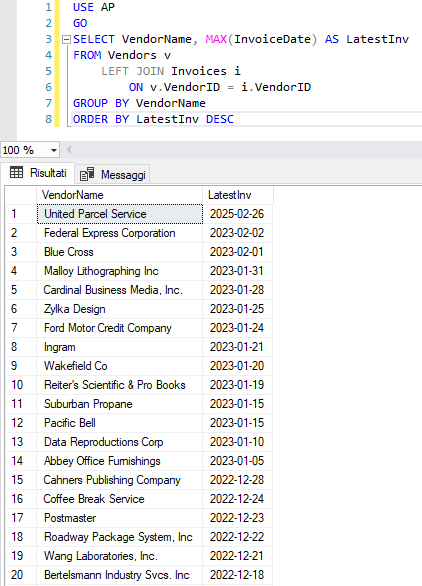Select the Wang Laboratories, Inc. cell
Viewport: 422px width, 586px height.
coord(120,556)
